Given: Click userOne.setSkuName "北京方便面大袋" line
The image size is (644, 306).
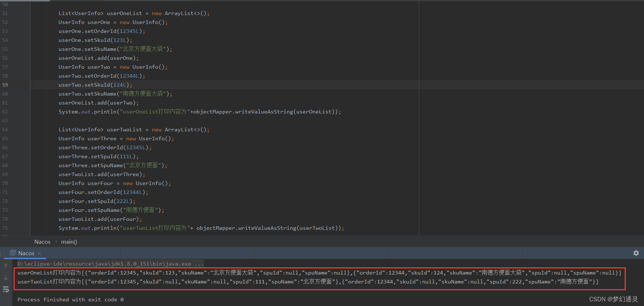Looking at the screenshot, I should pos(115,49).
